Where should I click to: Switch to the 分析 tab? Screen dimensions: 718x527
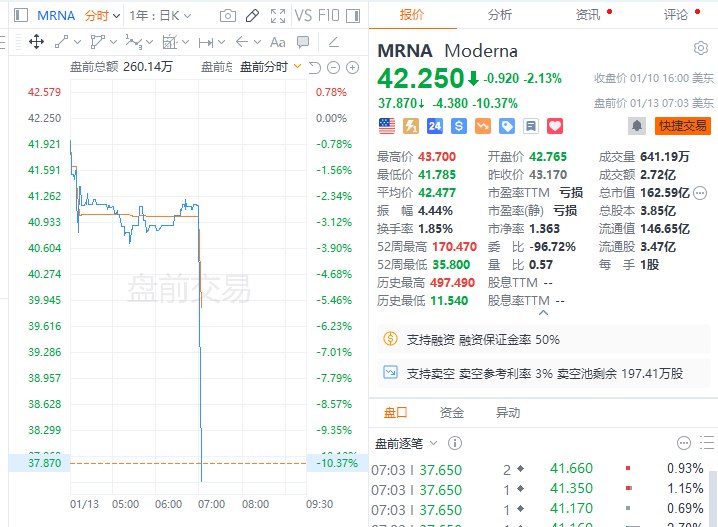coord(500,15)
